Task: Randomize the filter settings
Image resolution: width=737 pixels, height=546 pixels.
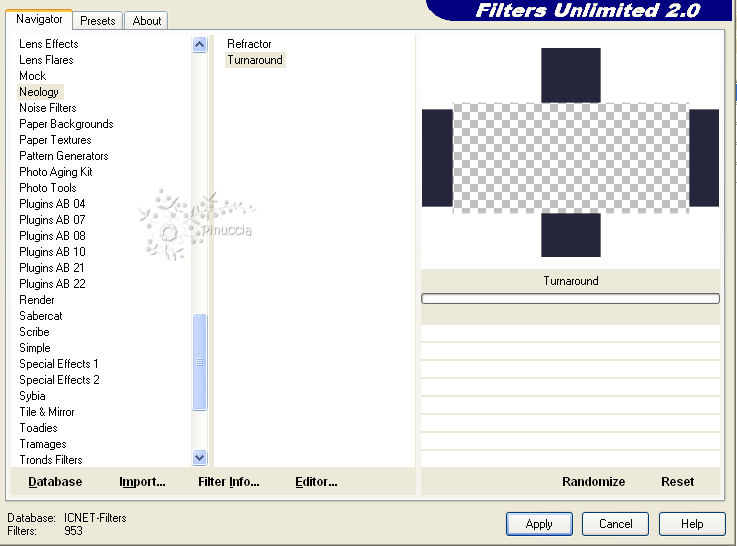Action: click(x=593, y=482)
